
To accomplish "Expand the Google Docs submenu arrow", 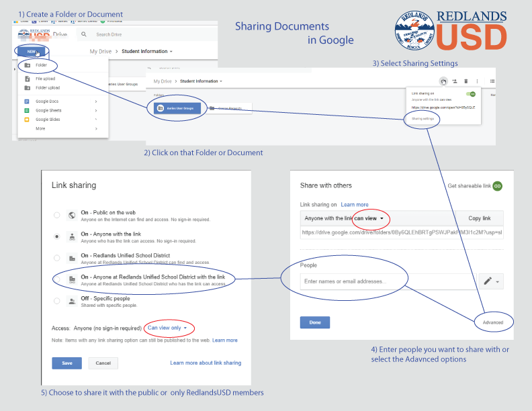I will coord(96,101).
